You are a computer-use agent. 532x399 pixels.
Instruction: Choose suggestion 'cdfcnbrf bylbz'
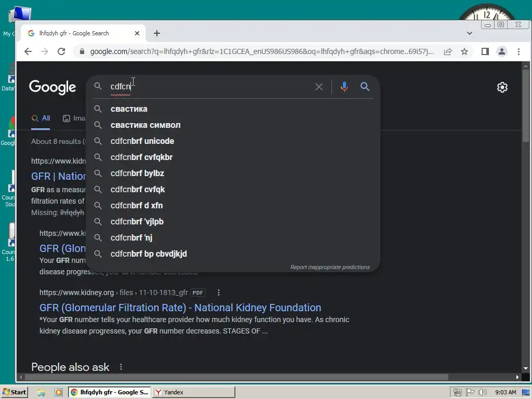(233, 174)
